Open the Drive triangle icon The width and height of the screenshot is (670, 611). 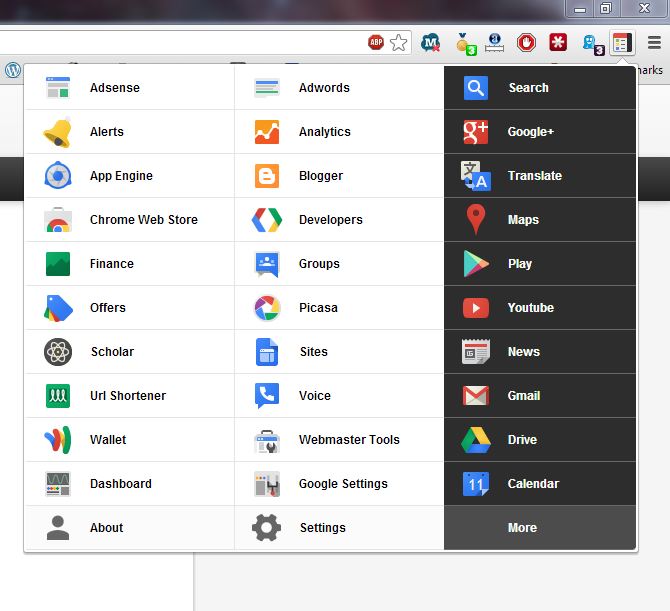pyautogui.click(x=476, y=440)
